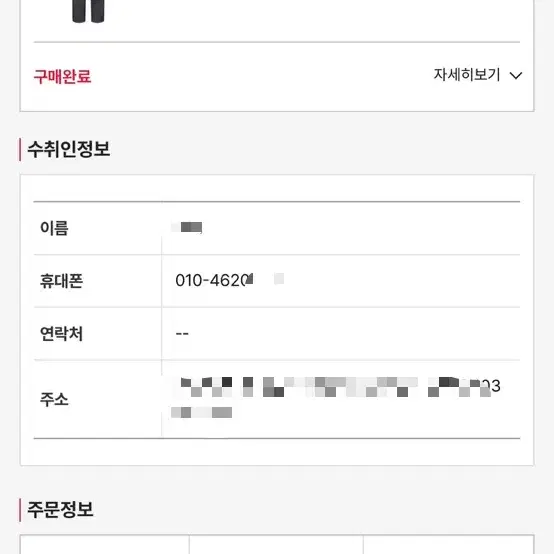
Task: Select the 주소 row label
Action: click(x=54, y=400)
